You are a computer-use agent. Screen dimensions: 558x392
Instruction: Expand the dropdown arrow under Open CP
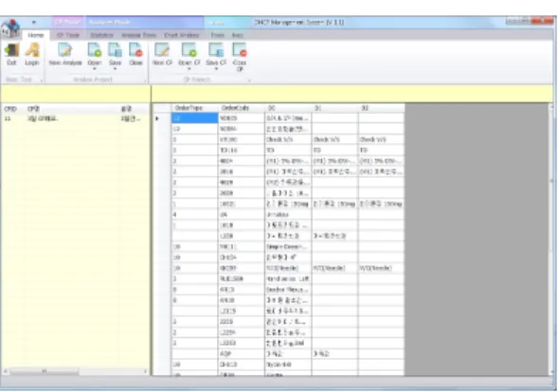click(x=189, y=69)
